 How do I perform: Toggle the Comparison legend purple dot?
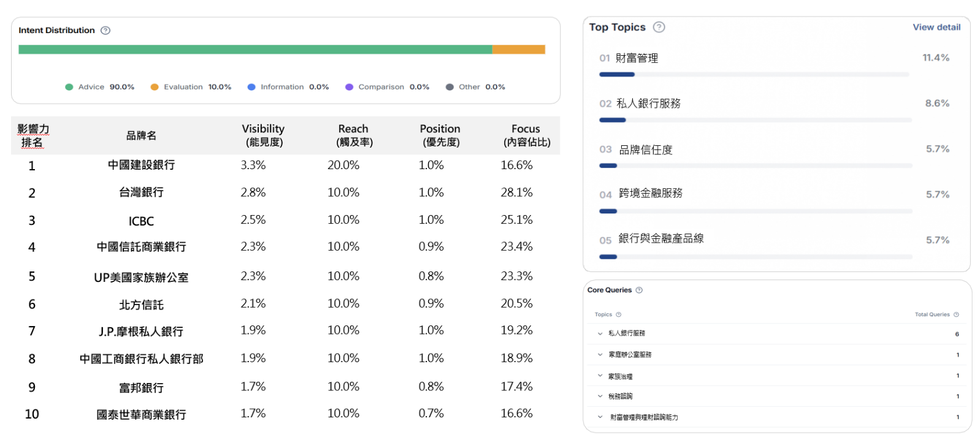(x=349, y=87)
